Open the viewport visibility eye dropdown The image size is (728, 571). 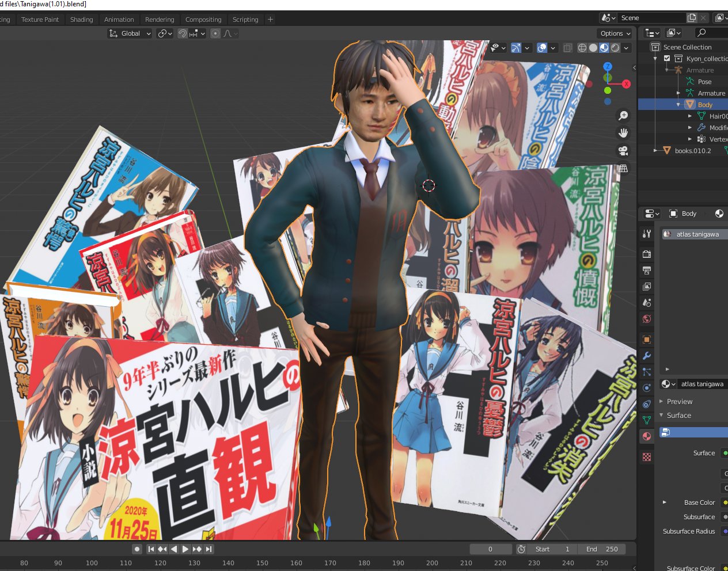click(x=498, y=48)
